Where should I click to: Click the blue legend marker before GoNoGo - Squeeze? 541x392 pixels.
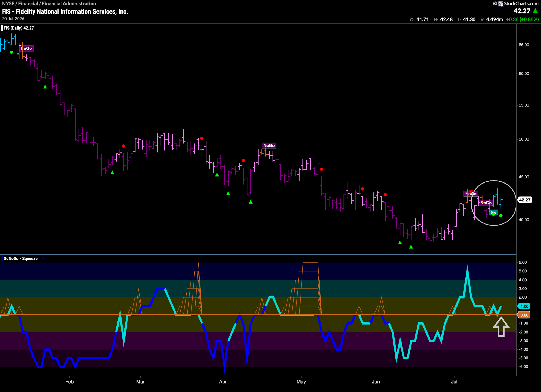pos(2,258)
